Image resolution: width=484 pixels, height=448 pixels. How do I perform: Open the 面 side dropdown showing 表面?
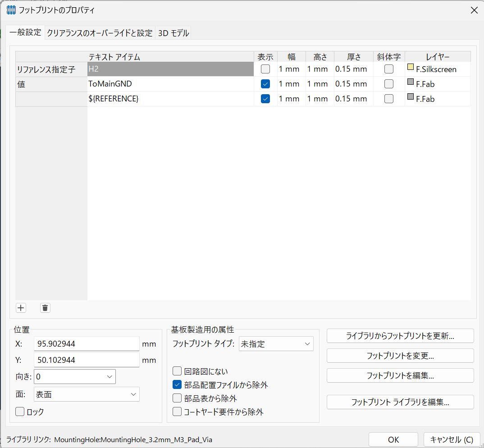pos(87,394)
